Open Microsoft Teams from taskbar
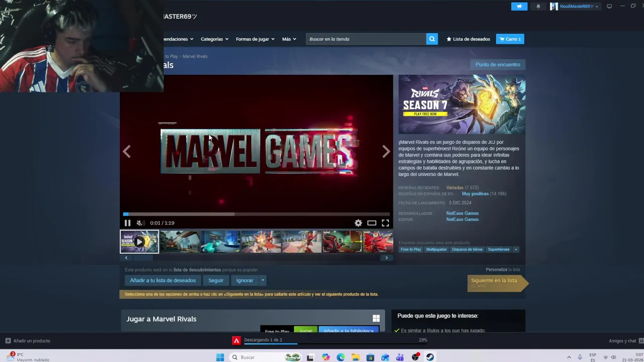644x362 pixels. 400,357
